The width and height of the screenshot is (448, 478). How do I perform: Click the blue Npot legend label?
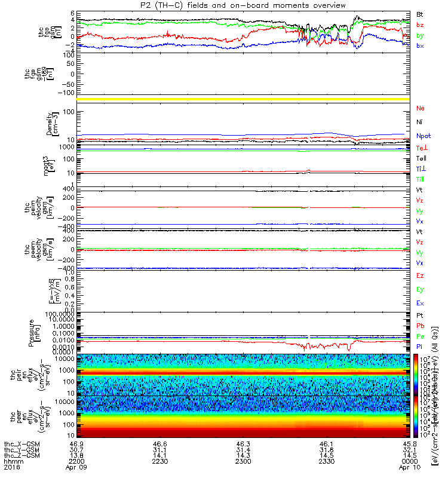(424, 136)
